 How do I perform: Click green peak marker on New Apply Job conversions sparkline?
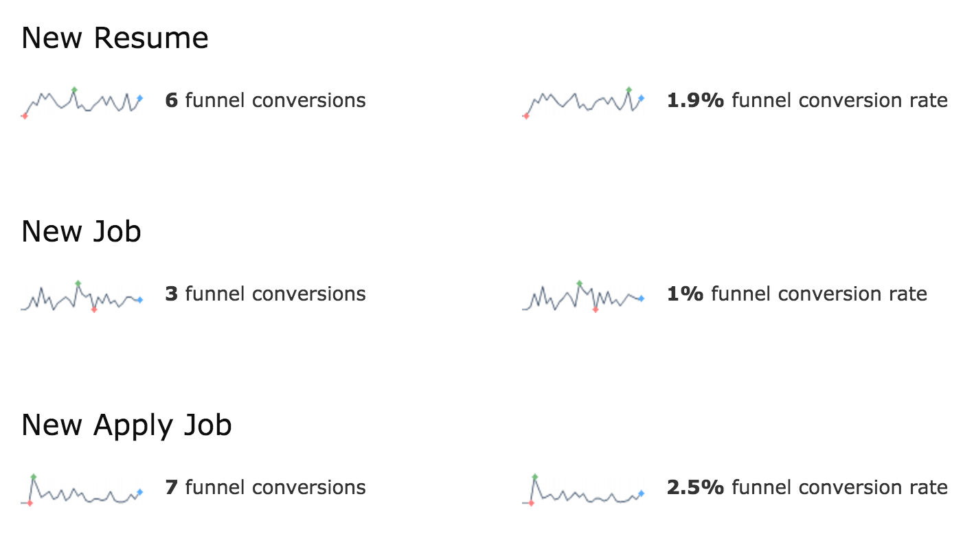[x=33, y=476]
